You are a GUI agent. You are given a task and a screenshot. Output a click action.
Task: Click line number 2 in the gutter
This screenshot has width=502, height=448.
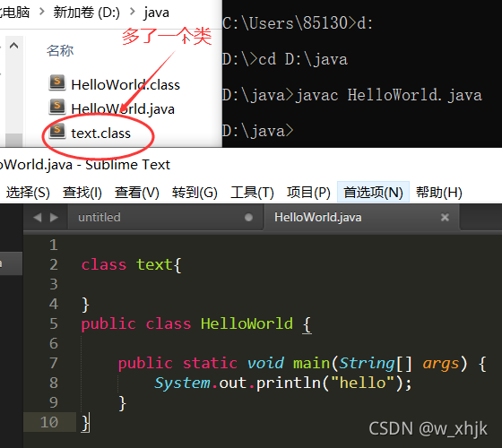tap(54, 264)
